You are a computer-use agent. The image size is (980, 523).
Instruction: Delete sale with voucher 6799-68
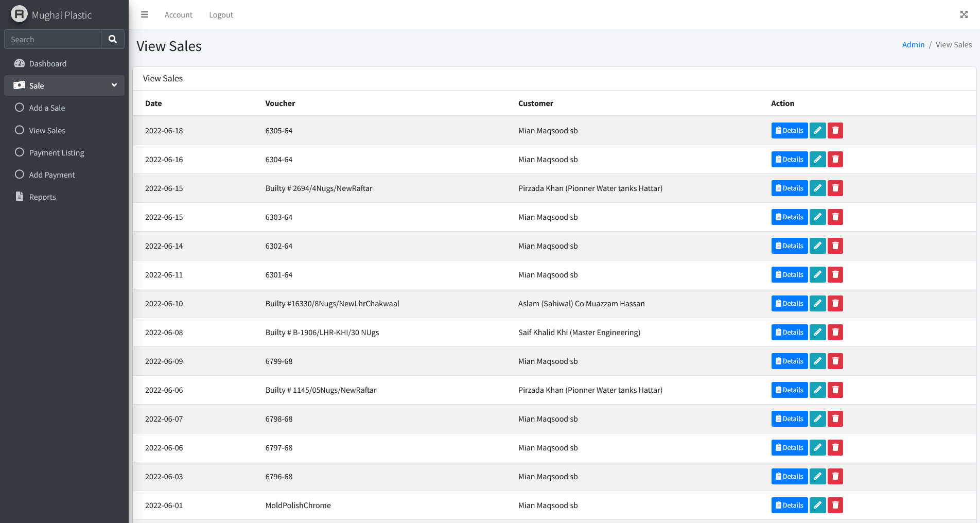835,361
